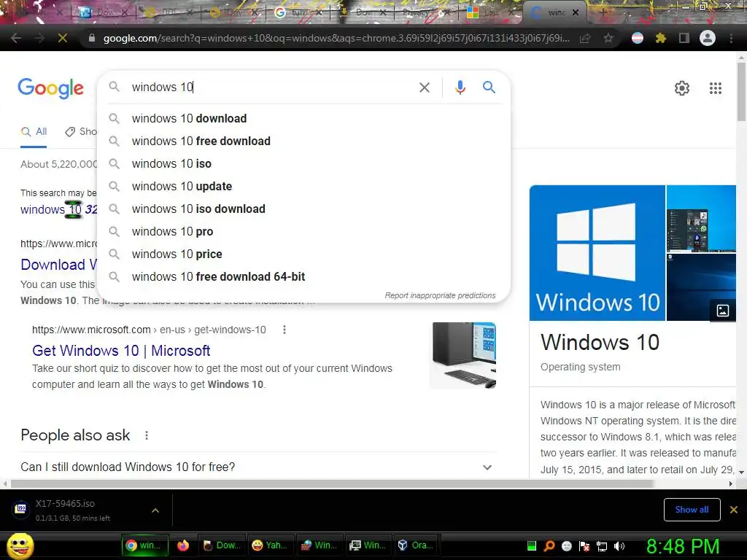
Task: Choose suggestion 'windows 10 price'
Action: pos(303,254)
